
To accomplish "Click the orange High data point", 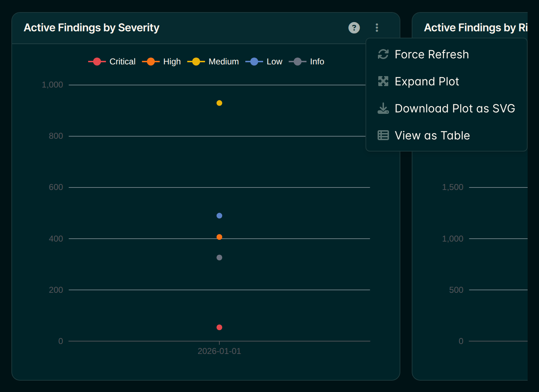I will [219, 237].
